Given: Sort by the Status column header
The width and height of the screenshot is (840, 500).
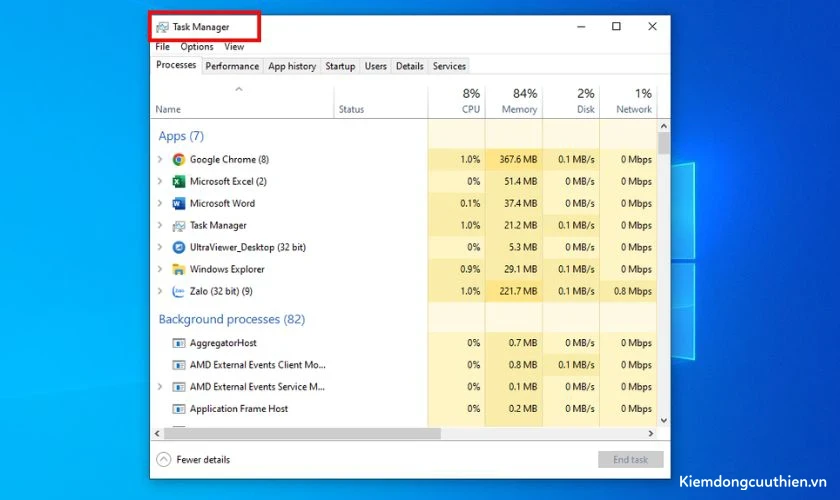Looking at the screenshot, I should click(x=380, y=102).
